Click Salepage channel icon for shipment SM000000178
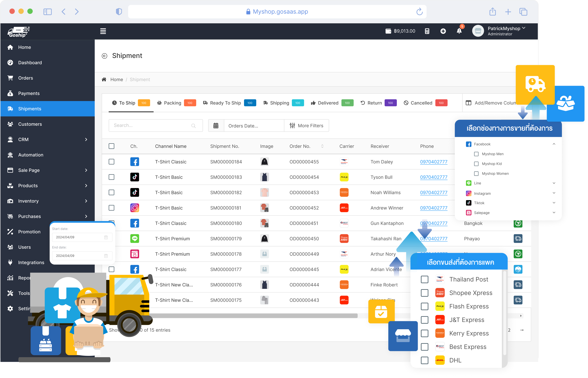 click(135, 254)
